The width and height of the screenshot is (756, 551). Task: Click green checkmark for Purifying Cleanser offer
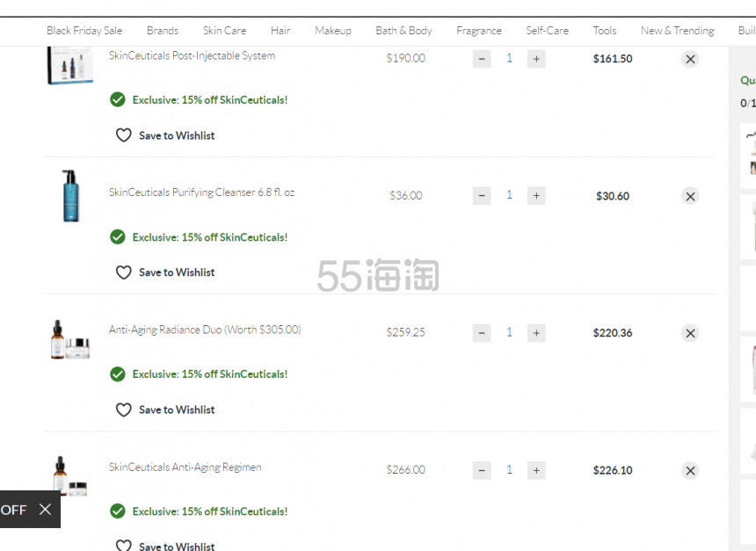tap(118, 237)
